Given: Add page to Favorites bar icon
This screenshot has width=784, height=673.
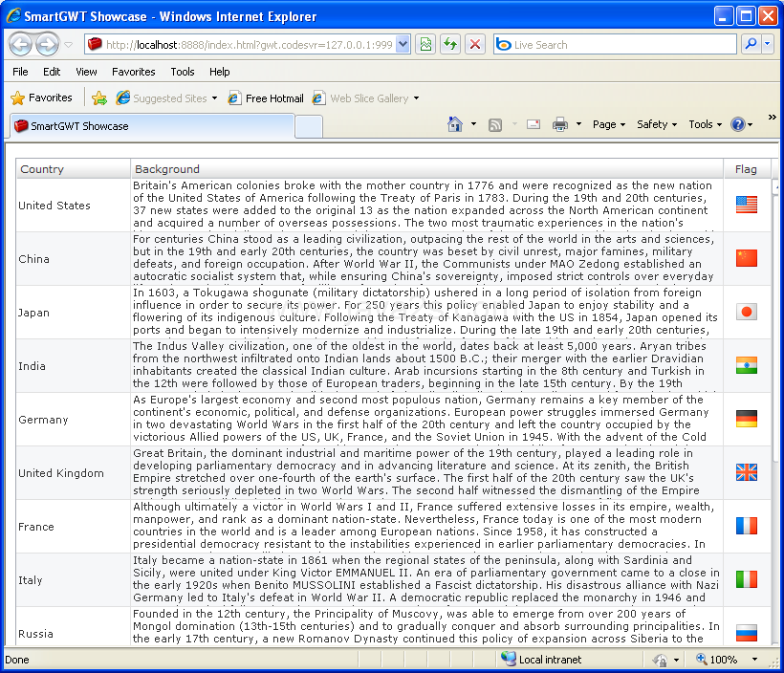Looking at the screenshot, I should (x=99, y=98).
